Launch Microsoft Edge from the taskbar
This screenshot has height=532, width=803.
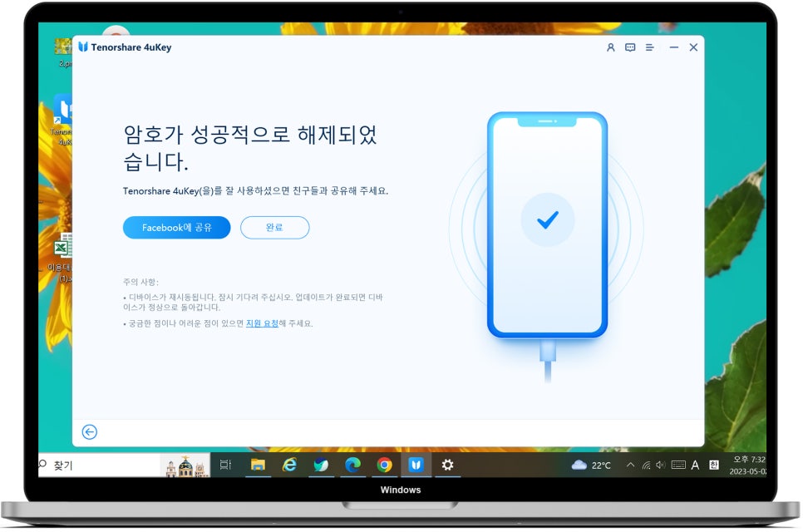pyautogui.click(x=352, y=465)
